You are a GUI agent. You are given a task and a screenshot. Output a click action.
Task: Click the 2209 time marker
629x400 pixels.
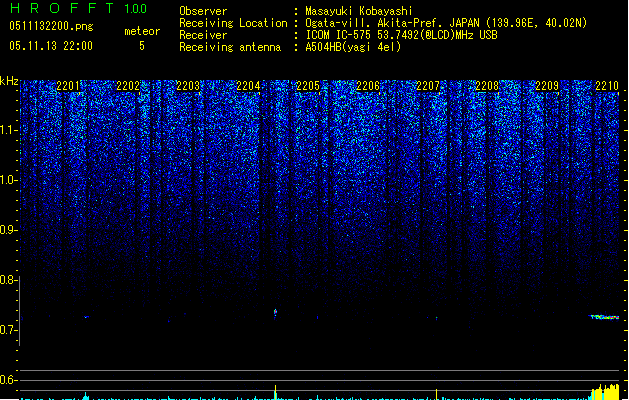(548, 86)
